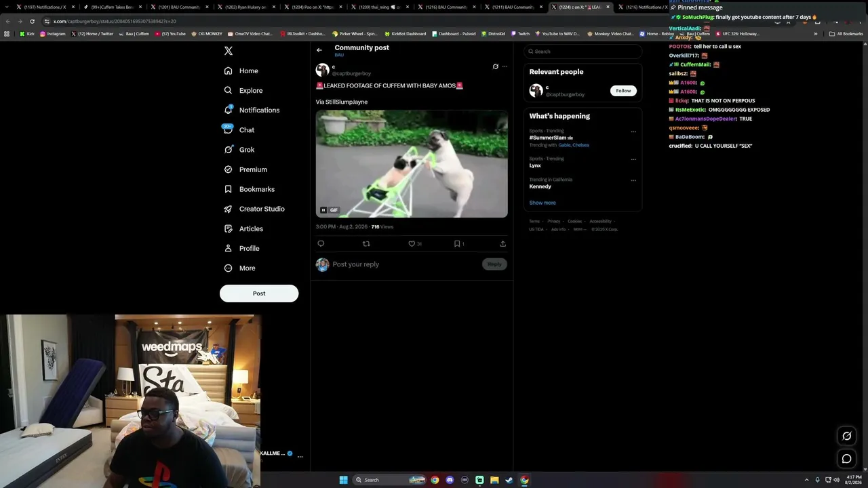Close the active '(1224) c on X' tab

coord(608,7)
